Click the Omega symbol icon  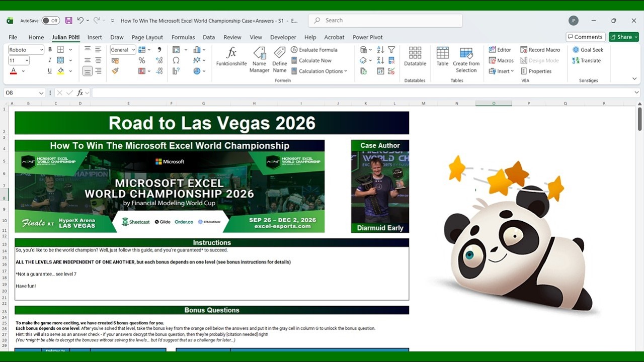point(176,60)
